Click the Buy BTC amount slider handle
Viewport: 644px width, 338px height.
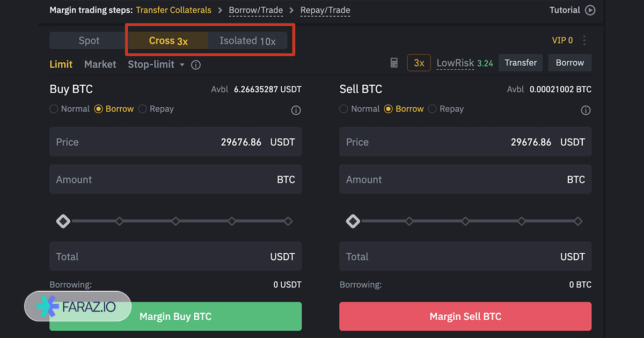tap(63, 221)
